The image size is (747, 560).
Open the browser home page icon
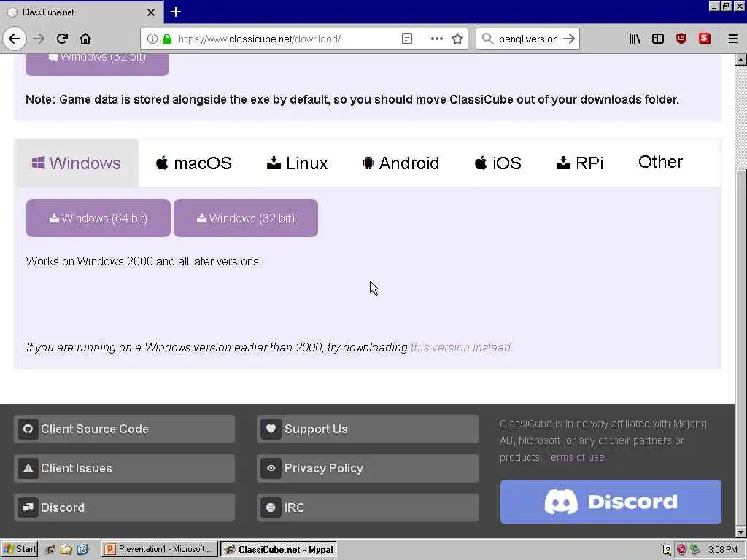[85, 39]
